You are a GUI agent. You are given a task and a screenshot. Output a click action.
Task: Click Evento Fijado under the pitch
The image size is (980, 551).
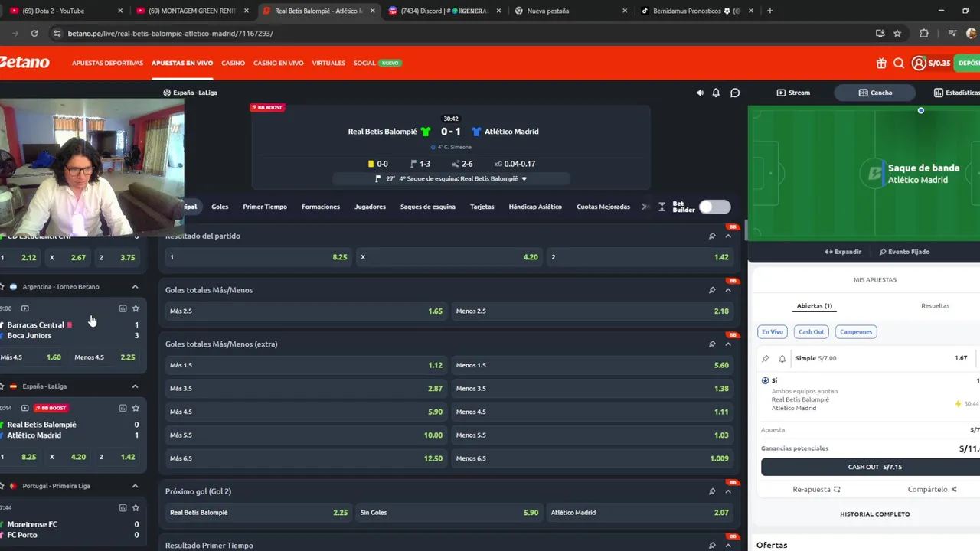tap(904, 252)
